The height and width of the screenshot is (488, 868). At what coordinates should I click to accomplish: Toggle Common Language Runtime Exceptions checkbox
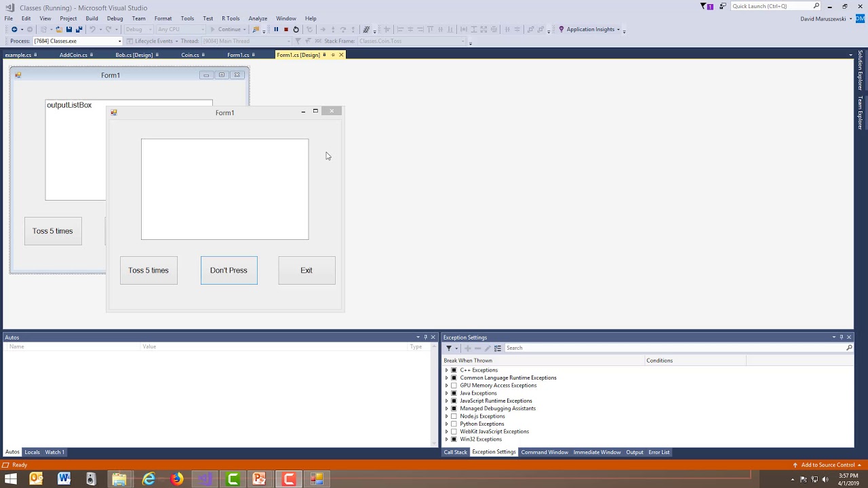tap(454, 378)
